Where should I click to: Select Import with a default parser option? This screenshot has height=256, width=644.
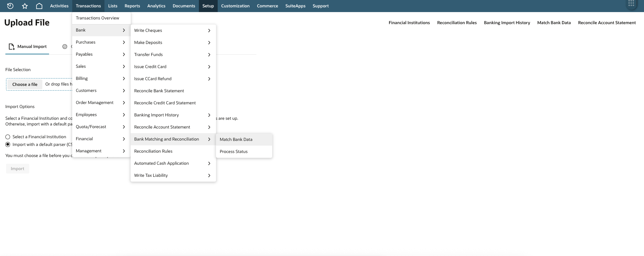(x=8, y=145)
